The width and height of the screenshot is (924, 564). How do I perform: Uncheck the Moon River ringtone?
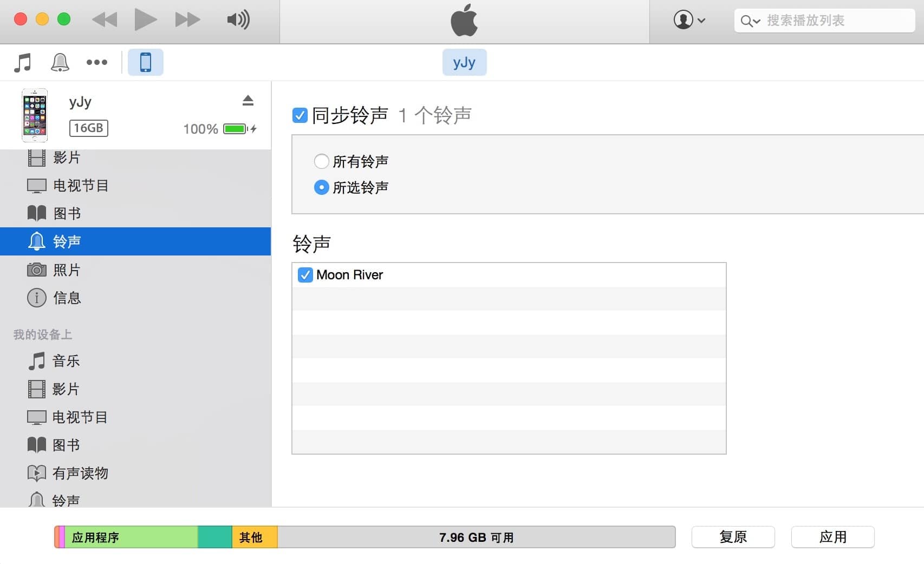[x=305, y=275]
